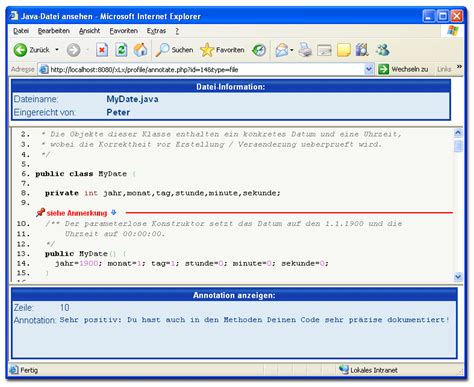This screenshot has height=387, width=474.
Task: Refresh the page with green arrows icon
Action: pyautogui.click(x=121, y=50)
